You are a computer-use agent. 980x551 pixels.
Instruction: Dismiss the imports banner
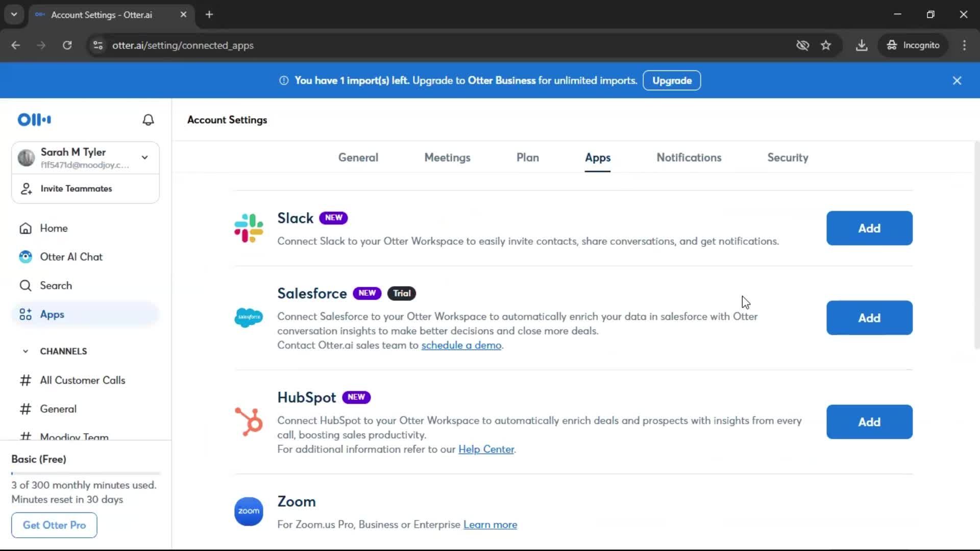click(957, 81)
